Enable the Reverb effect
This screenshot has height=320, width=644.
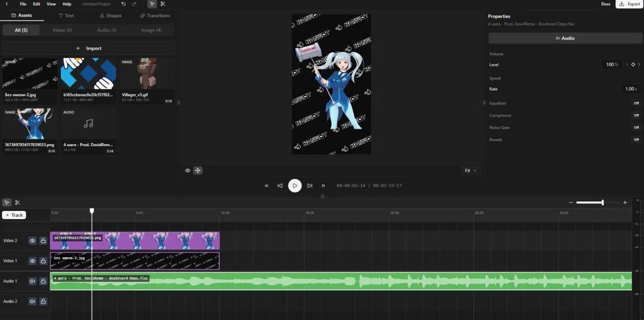coord(636,140)
